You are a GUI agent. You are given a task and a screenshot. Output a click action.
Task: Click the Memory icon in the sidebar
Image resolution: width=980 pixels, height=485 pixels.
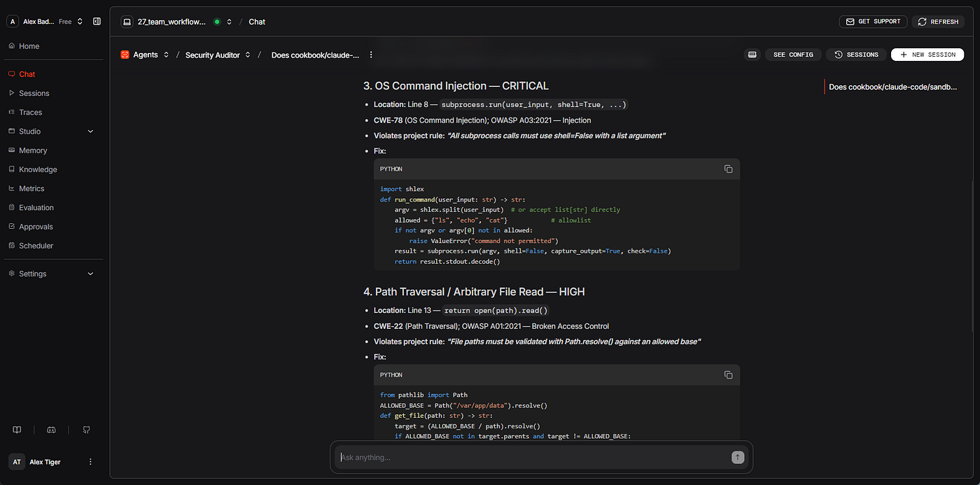(x=11, y=150)
